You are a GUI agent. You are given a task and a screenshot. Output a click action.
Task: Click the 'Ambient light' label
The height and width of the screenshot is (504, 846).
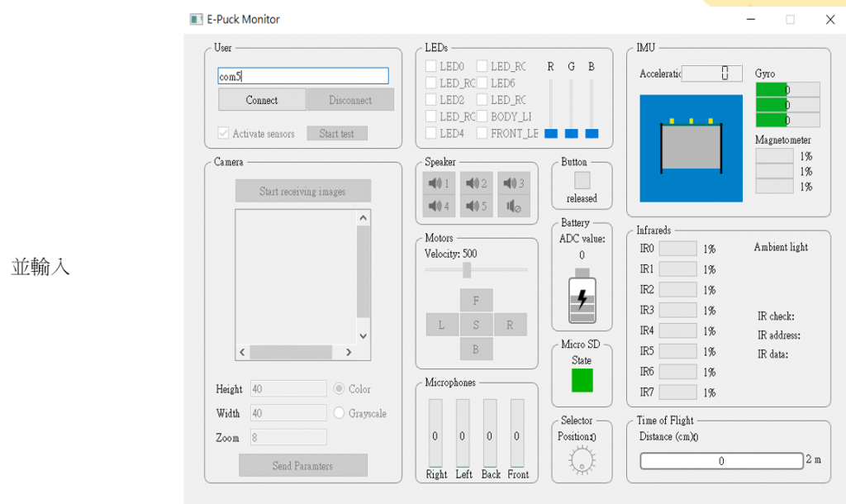(781, 247)
